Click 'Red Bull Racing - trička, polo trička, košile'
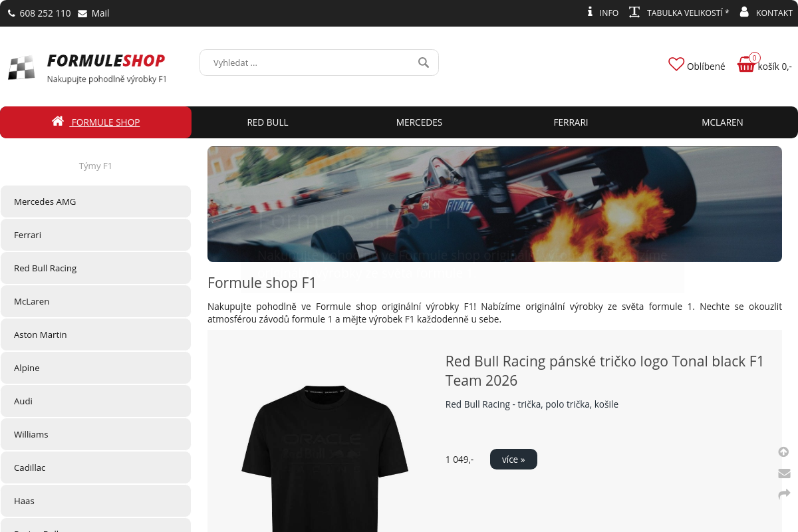Image resolution: width=798 pixels, height=532 pixels. (532, 404)
